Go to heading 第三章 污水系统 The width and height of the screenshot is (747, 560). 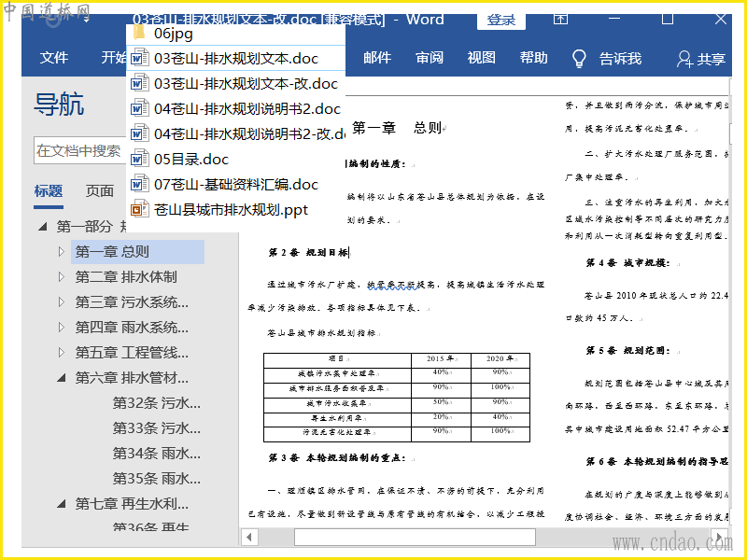(x=132, y=301)
